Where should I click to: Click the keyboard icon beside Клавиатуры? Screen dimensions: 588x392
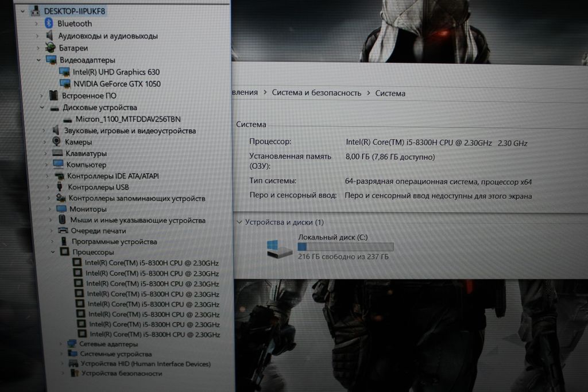[x=57, y=153]
